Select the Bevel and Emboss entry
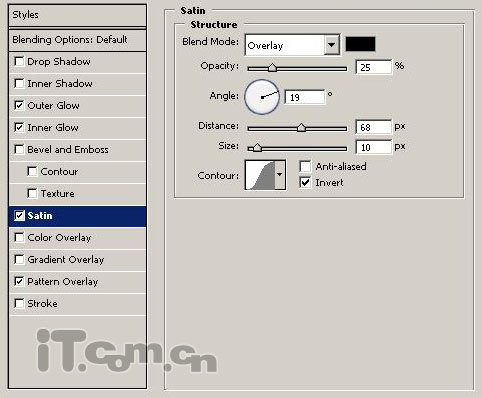Screen dimensions: 482x398 coord(77,150)
